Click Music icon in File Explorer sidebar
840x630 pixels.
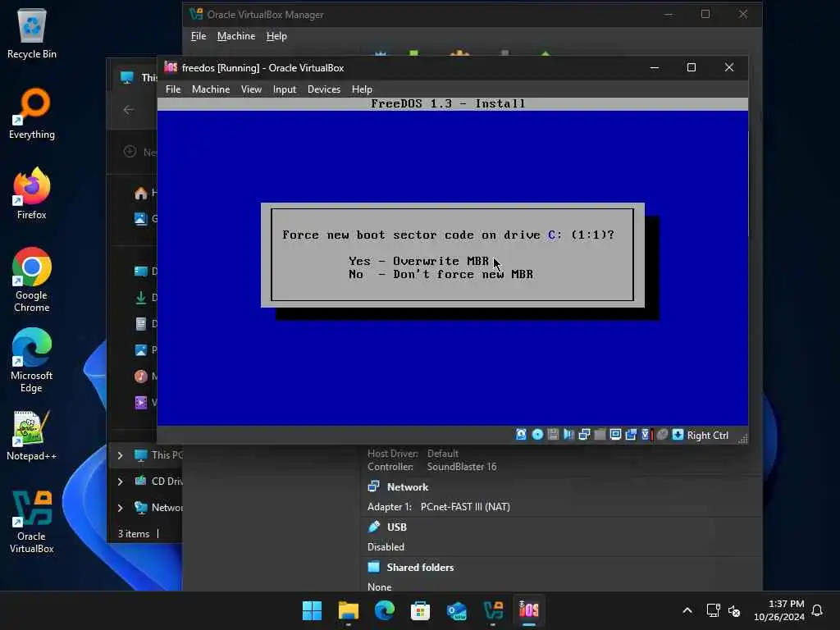[141, 376]
